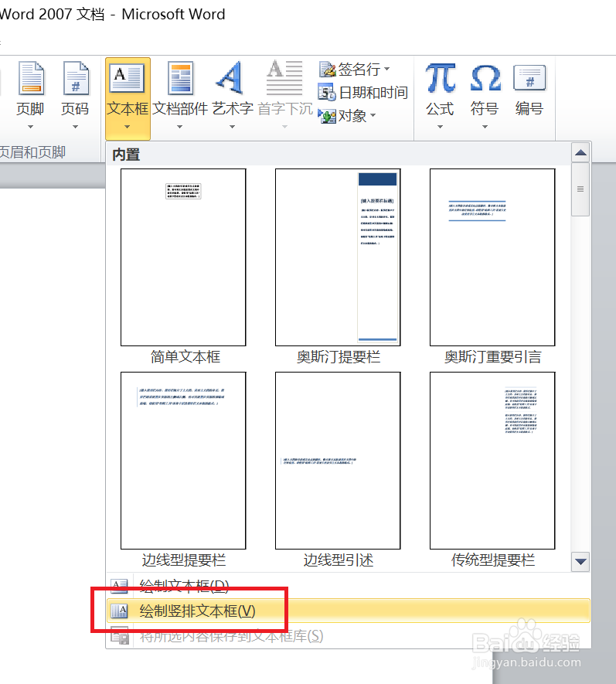
Task: Click the gallery scrollbar thumb
Action: (580, 189)
